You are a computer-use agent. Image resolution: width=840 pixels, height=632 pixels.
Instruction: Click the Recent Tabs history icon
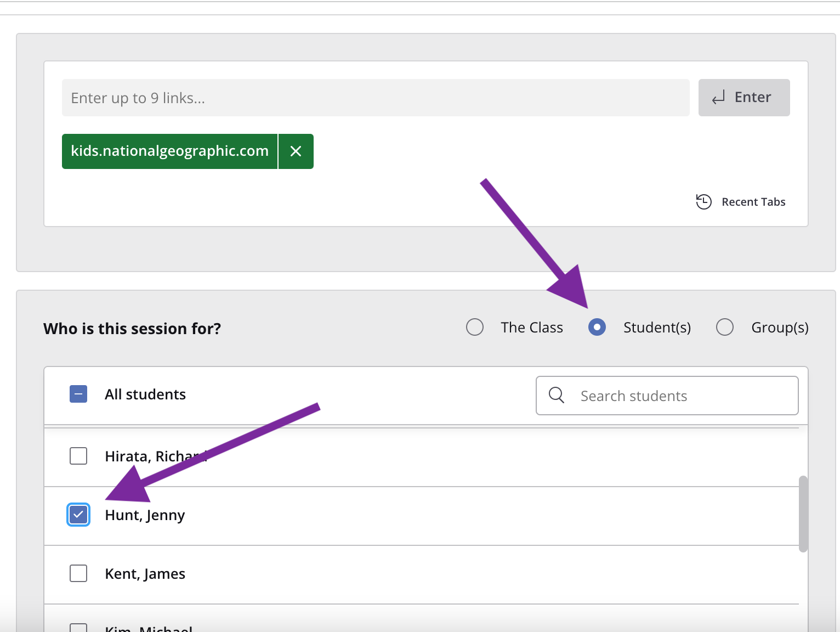703,202
